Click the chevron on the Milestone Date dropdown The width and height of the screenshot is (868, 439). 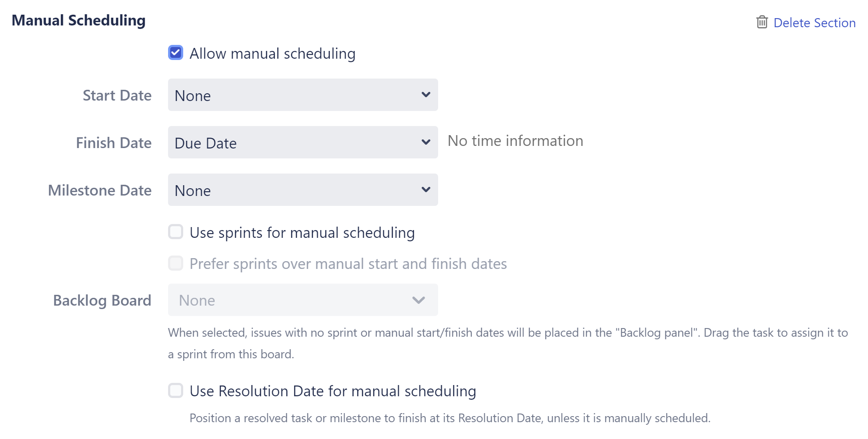coord(426,189)
